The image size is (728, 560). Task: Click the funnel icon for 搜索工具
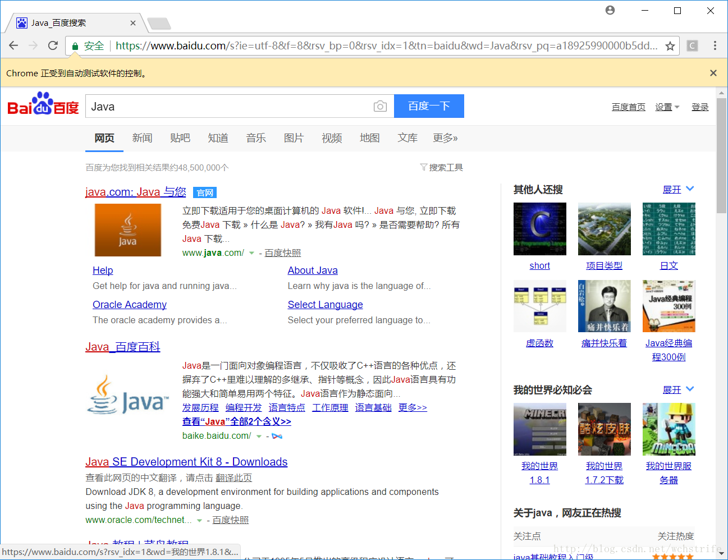pyautogui.click(x=424, y=167)
